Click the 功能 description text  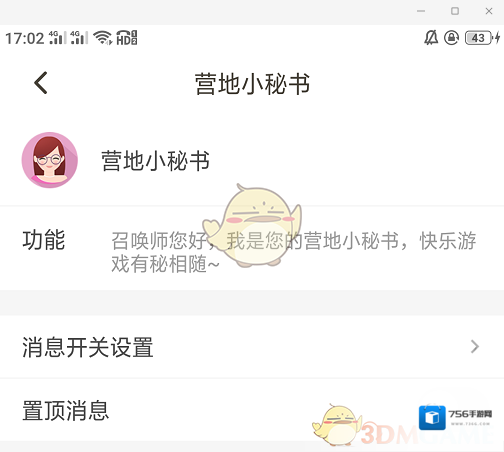[x=293, y=252]
